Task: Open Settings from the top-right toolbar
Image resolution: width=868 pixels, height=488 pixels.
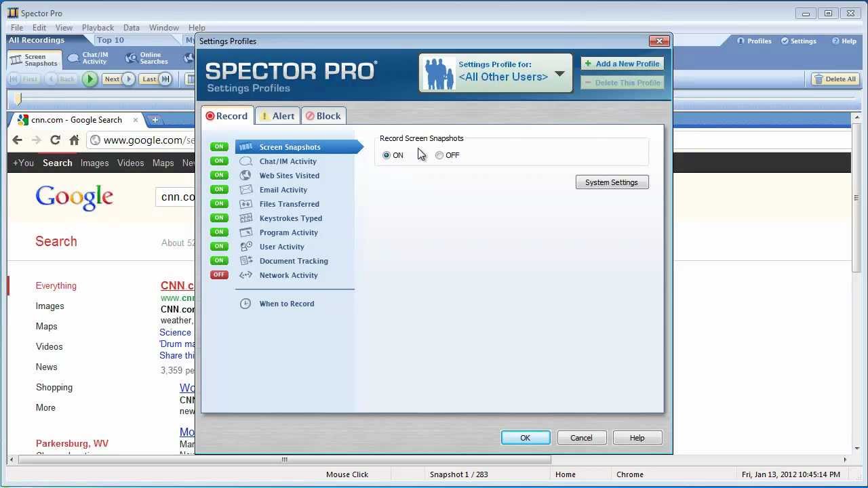Action: click(799, 41)
